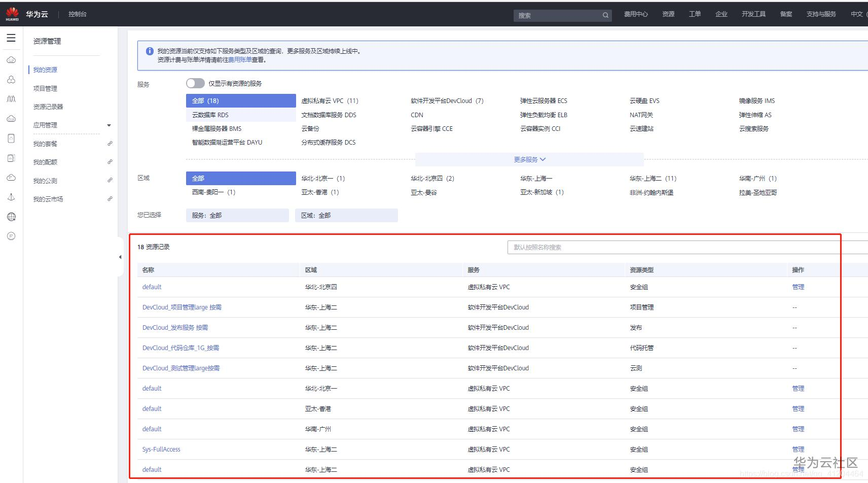Click the wave peaks icon in left rail

11,99
